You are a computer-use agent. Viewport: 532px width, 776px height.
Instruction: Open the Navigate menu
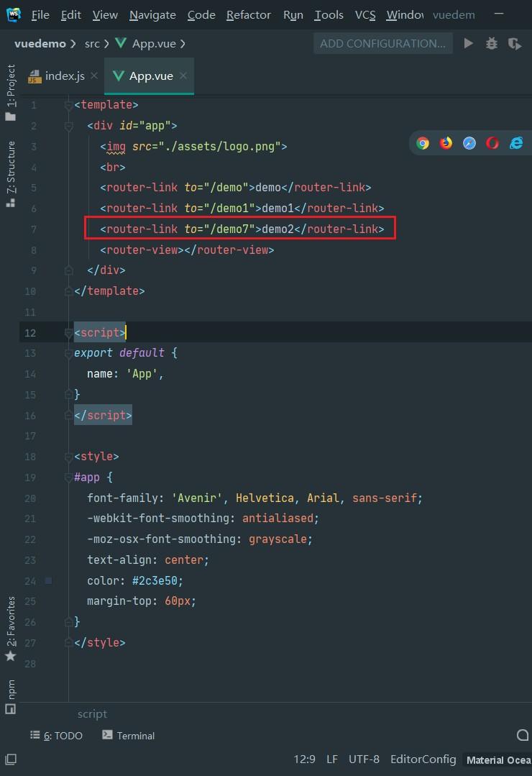pos(152,15)
